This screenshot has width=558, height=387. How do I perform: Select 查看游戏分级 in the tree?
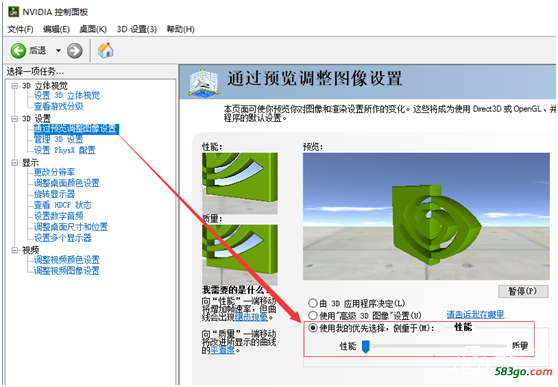58,106
